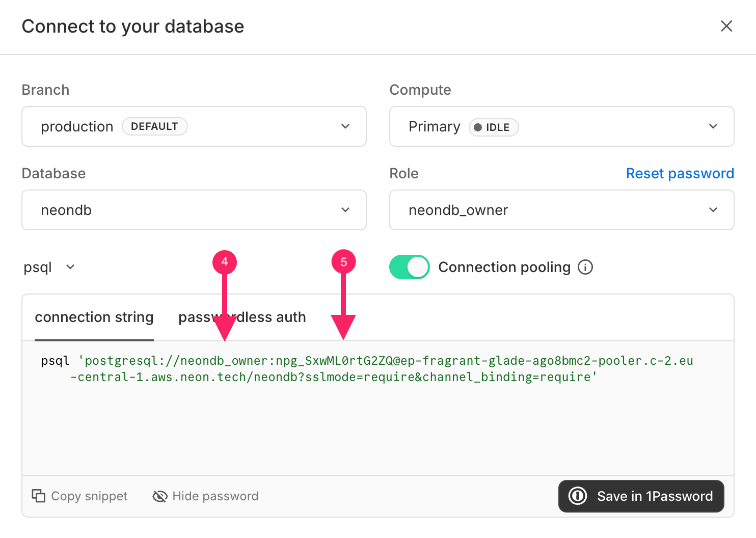Click the 1Password logo icon
The height and width of the screenshot is (538, 756).
(x=578, y=496)
